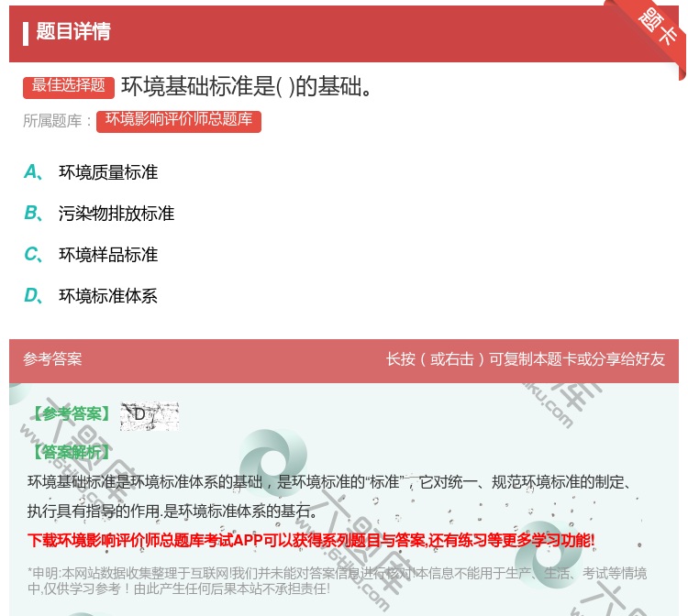Click the question text 环境基础标准是( )的基础

247,86
